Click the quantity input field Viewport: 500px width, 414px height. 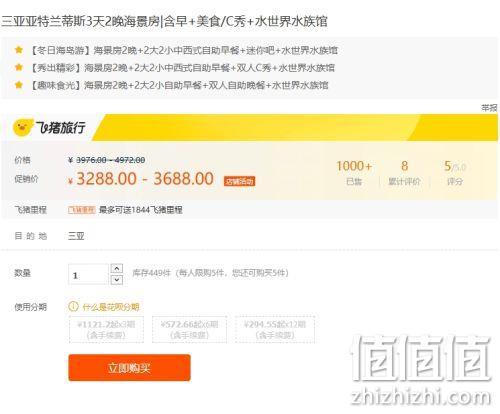click(88, 274)
